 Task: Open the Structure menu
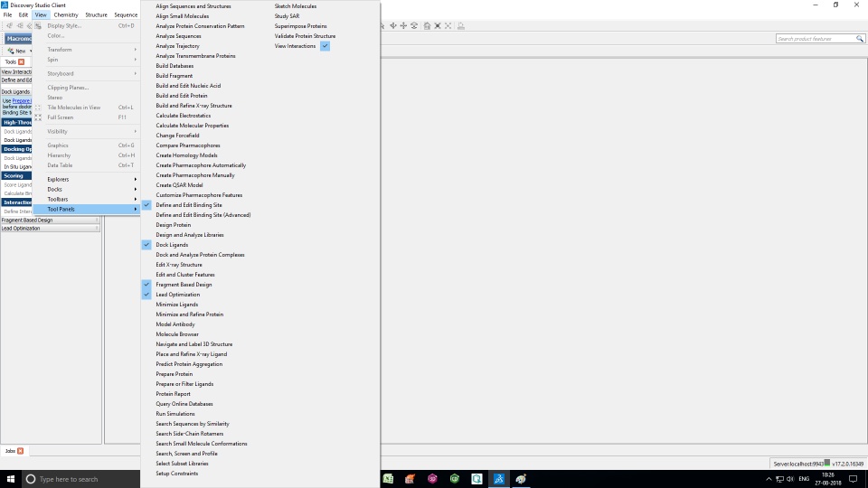97,15
